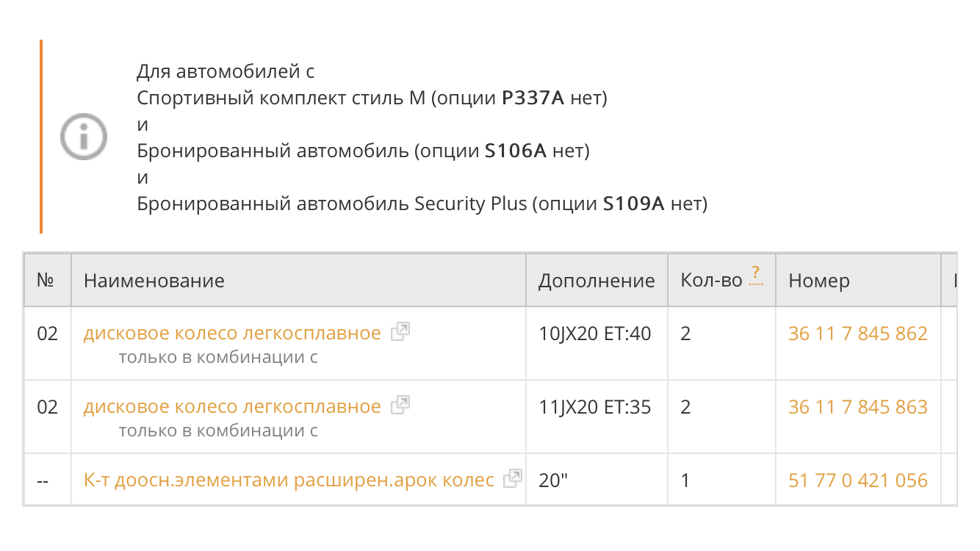Click the question mark next to Кол-во
The height and width of the screenshot is (551, 980).
[756, 275]
